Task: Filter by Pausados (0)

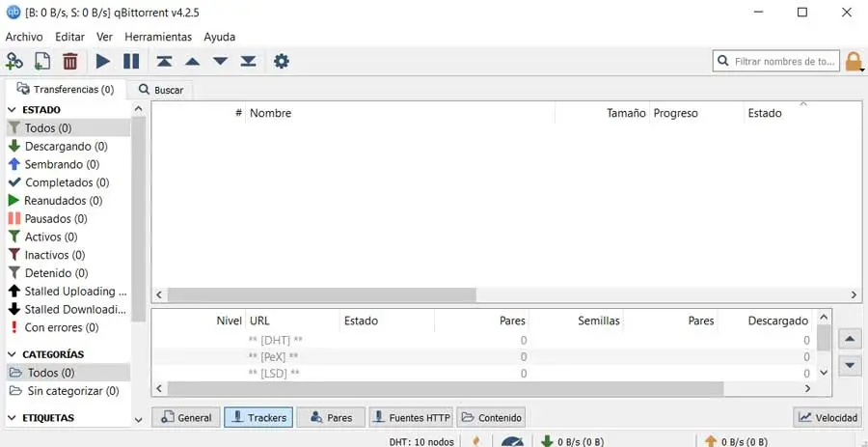Action: tap(68, 219)
